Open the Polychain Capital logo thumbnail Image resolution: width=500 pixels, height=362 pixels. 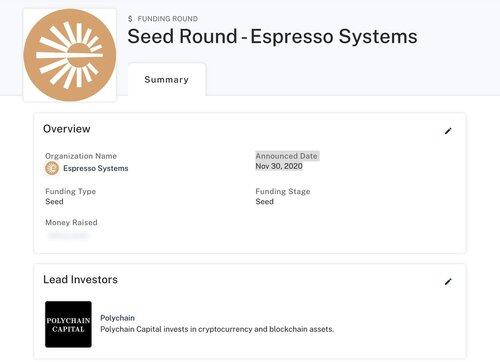click(68, 324)
